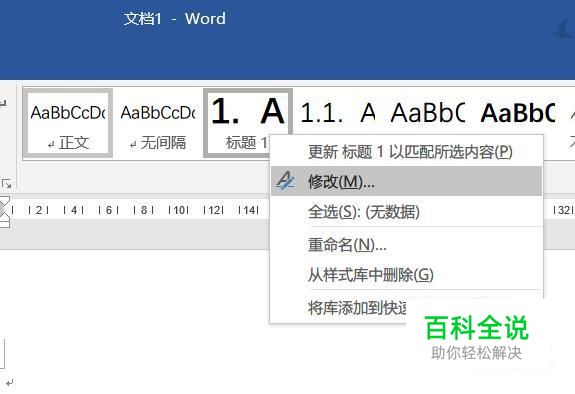
Task: Apply the bold AaBbC style thumbnail
Action: tap(518, 113)
